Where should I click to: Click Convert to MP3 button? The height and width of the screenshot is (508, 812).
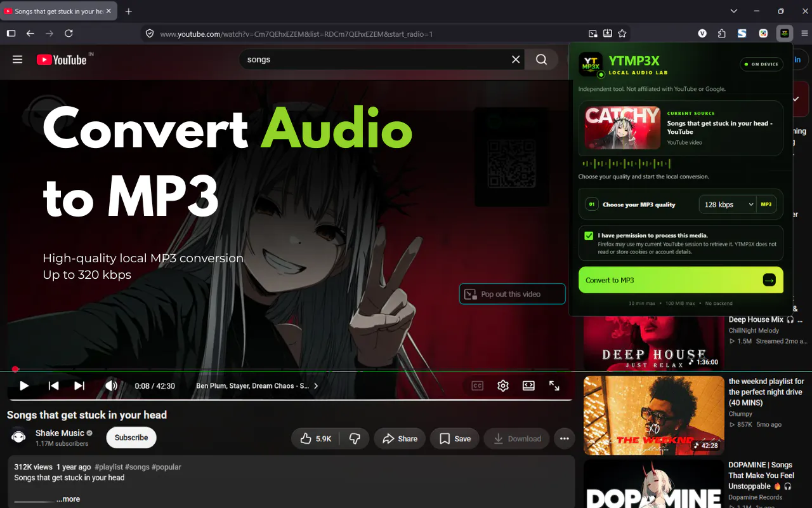[x=681, y=280]
